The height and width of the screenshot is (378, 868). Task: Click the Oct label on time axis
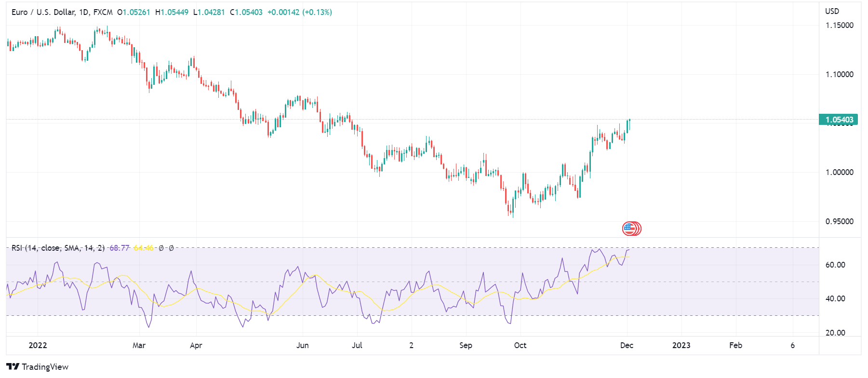pyautogui.click(x=521, y=345)
